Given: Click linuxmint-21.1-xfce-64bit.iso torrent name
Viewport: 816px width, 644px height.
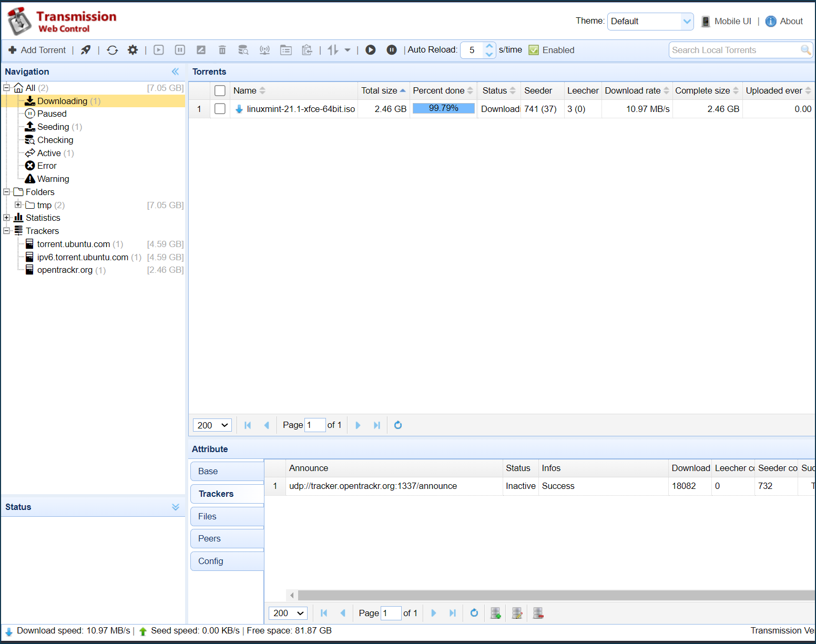Looking at the screenshot, I should [301, 109].
